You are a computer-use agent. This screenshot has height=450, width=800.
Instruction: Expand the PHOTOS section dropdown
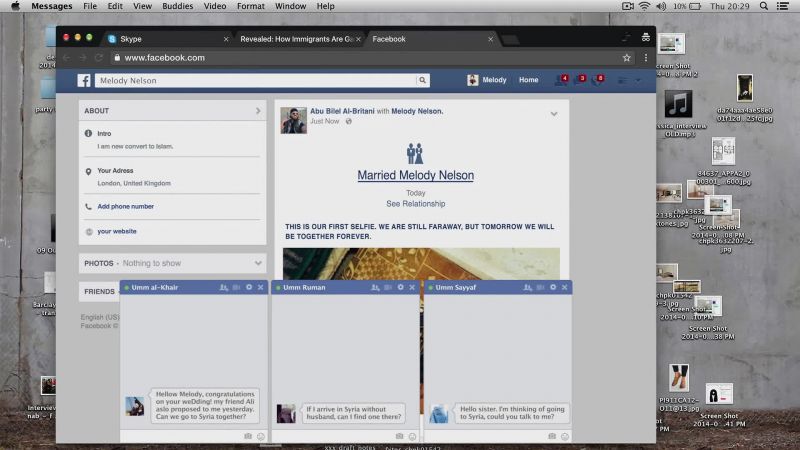click(258, 263)
